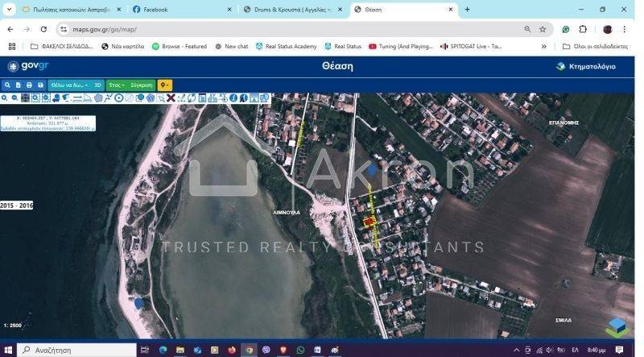Open the layers stack icon on map
Image resolution: width=644 pixels, height=357 pixels.
(617, 326)
